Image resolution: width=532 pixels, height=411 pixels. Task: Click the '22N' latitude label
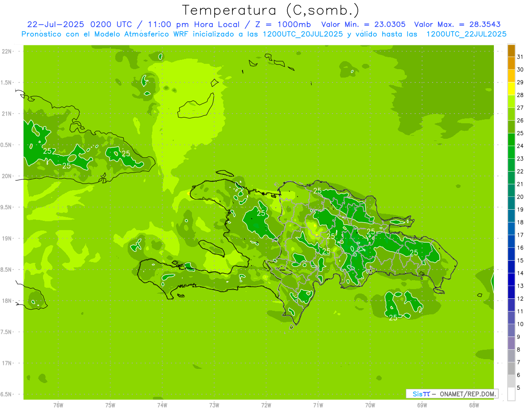[x=7, y=51]
